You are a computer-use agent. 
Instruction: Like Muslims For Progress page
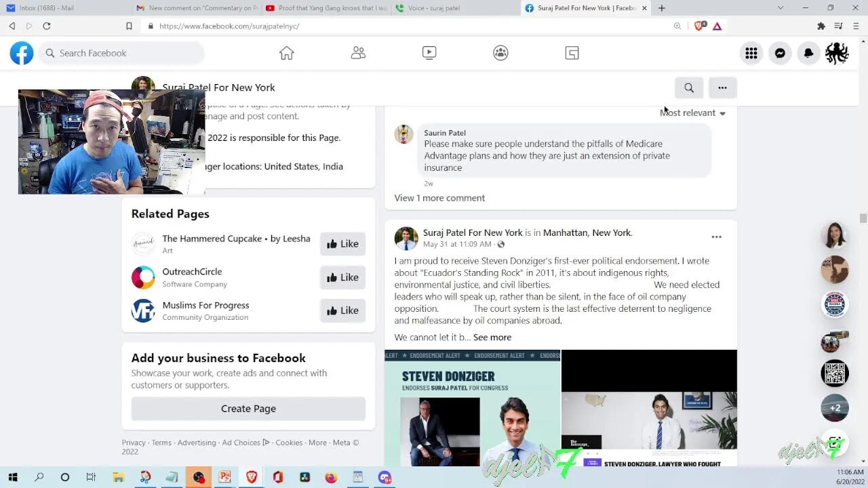coord(342,310)
